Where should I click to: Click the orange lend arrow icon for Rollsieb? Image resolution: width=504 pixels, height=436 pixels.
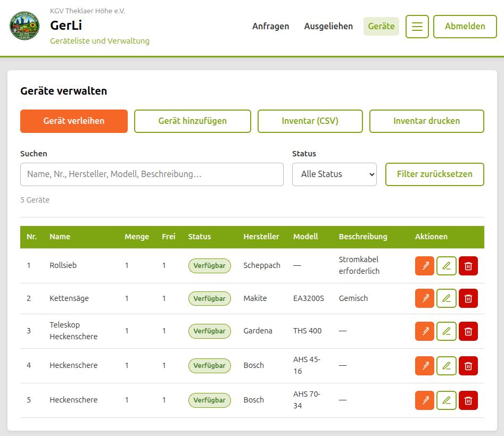[x=425, y=266]
